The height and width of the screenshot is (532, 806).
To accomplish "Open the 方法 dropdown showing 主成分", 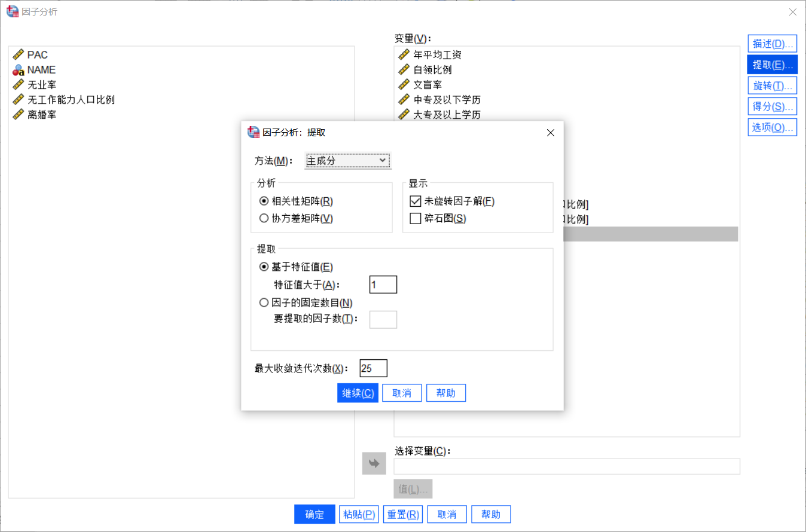I will coord(341,161).
